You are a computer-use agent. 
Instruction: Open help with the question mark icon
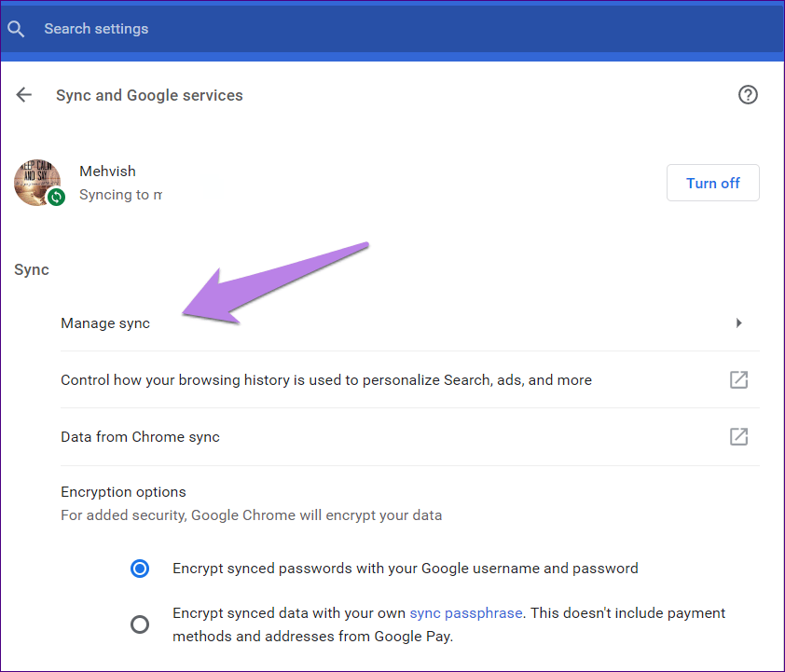748,94
